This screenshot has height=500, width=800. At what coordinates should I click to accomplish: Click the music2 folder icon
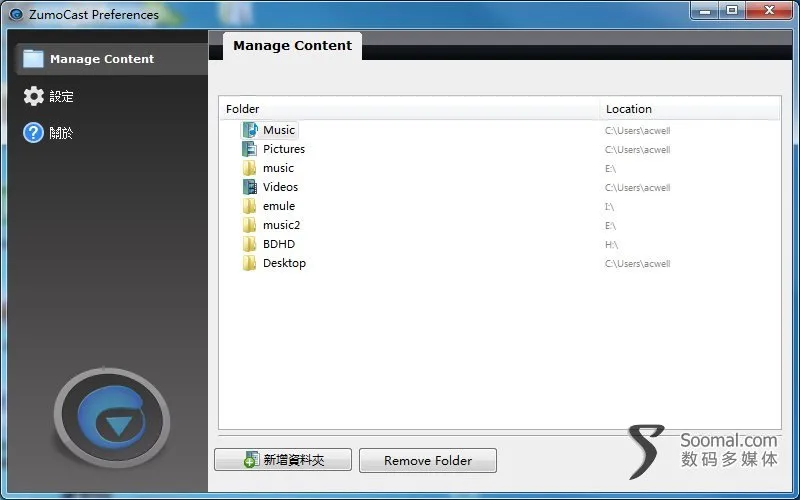(x=249, y=225)
